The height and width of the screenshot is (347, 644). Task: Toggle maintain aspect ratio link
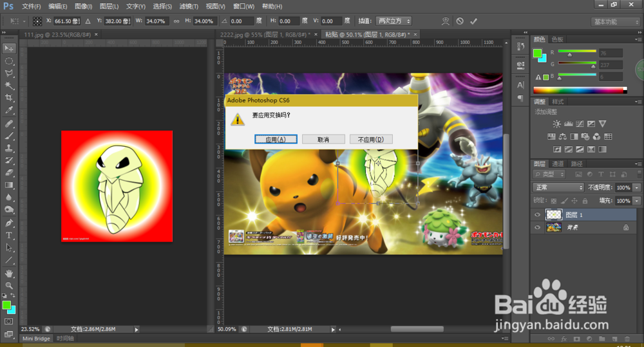(x=176, y=21)
